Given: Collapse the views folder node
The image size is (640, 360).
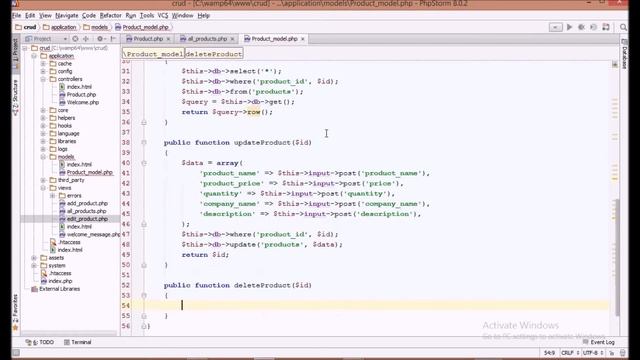Looking at the screenshot, I should tap(43, 188).
